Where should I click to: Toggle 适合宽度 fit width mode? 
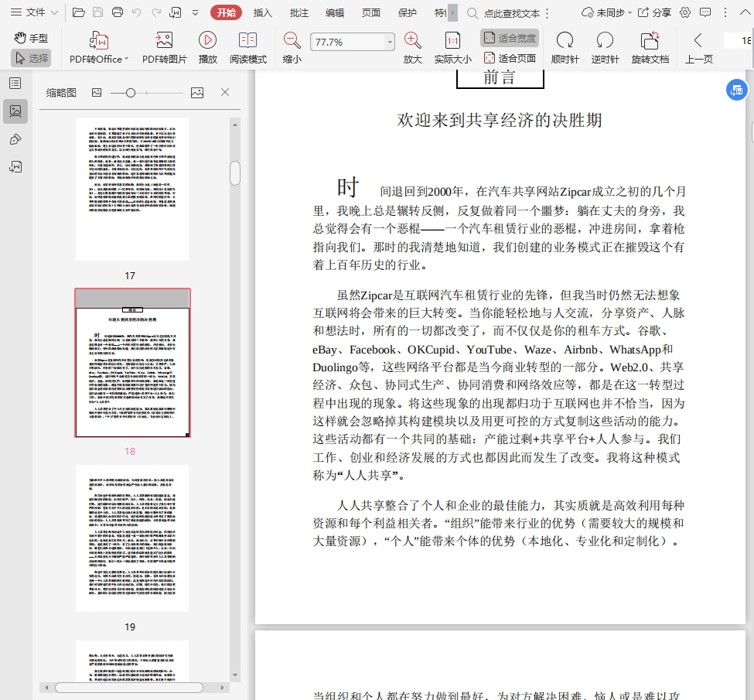(x=510, y=38)
